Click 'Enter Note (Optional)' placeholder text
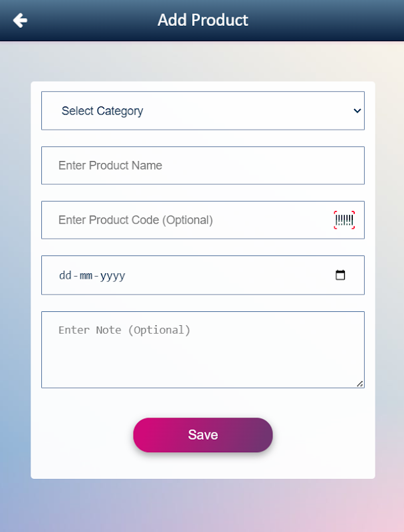The image size is (404, 532). click(124, 330)
